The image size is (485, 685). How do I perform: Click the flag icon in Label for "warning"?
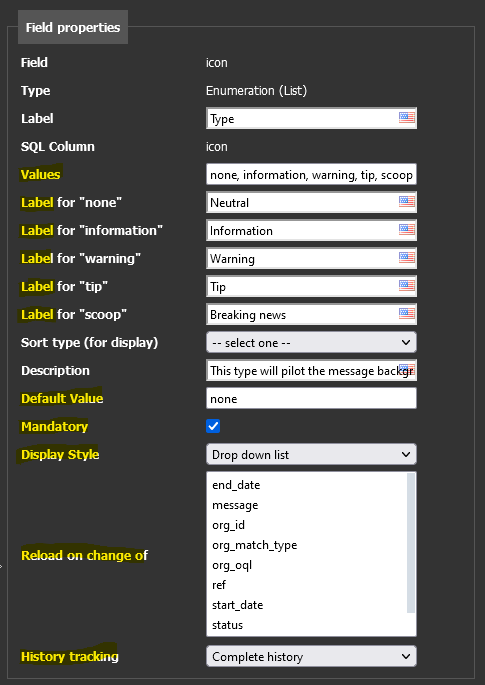406,257
